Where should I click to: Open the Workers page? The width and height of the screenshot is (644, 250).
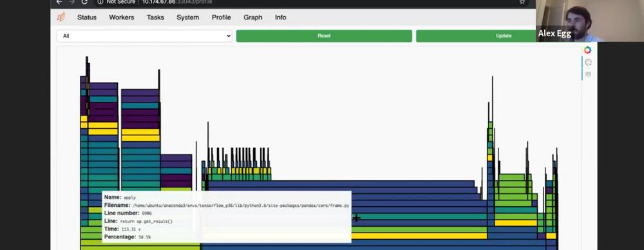coord(122,17)
